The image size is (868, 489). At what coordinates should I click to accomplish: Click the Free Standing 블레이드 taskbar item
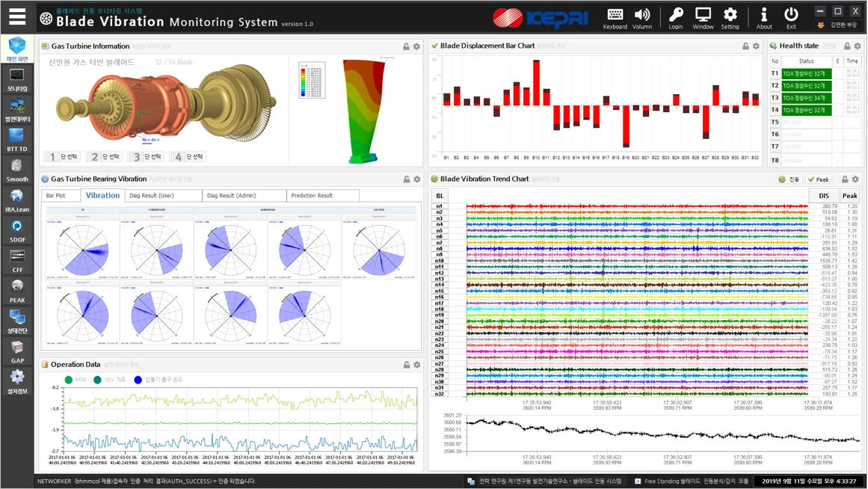(692, 482)
